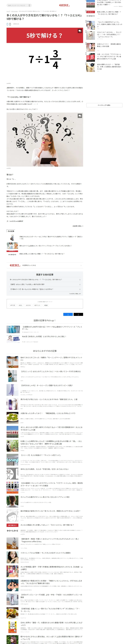Select the #スマホ keyword tag
This screenshot has width=129, height=644.
(x=28, y=305)
